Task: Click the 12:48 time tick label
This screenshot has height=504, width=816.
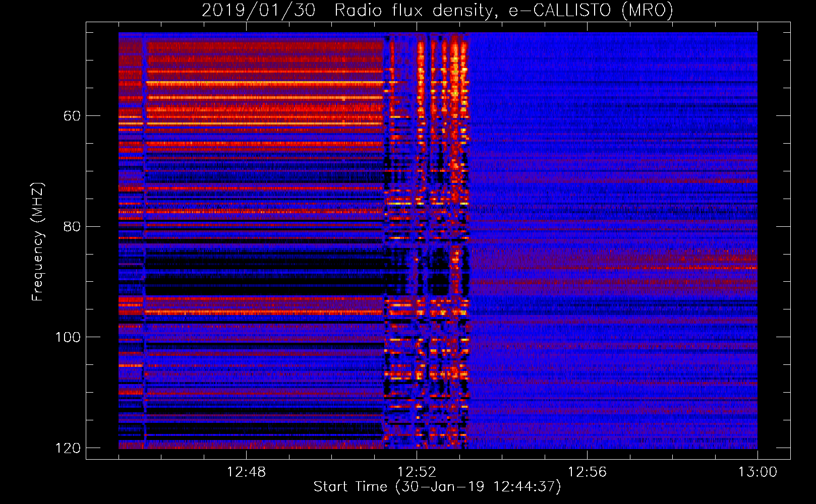Action: (246, 472)
